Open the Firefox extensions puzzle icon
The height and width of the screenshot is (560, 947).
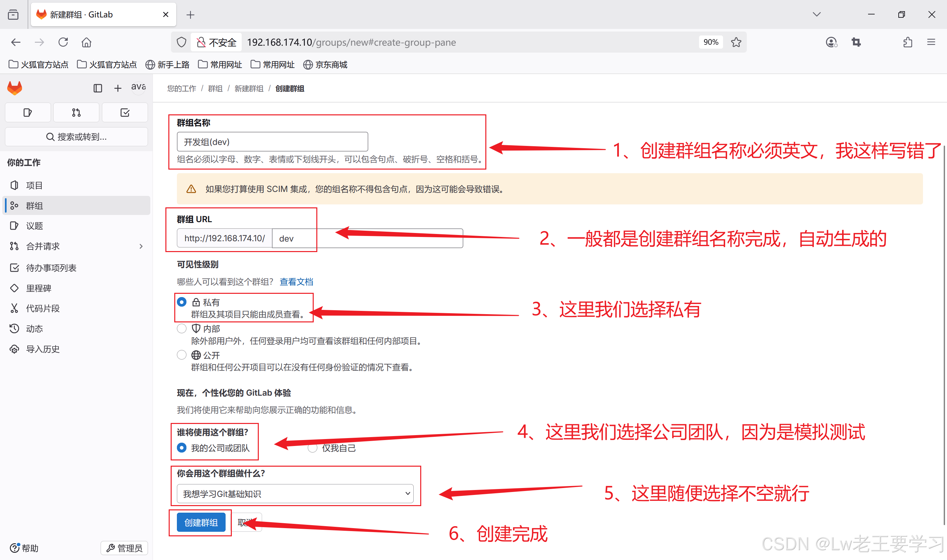(908, 42)
